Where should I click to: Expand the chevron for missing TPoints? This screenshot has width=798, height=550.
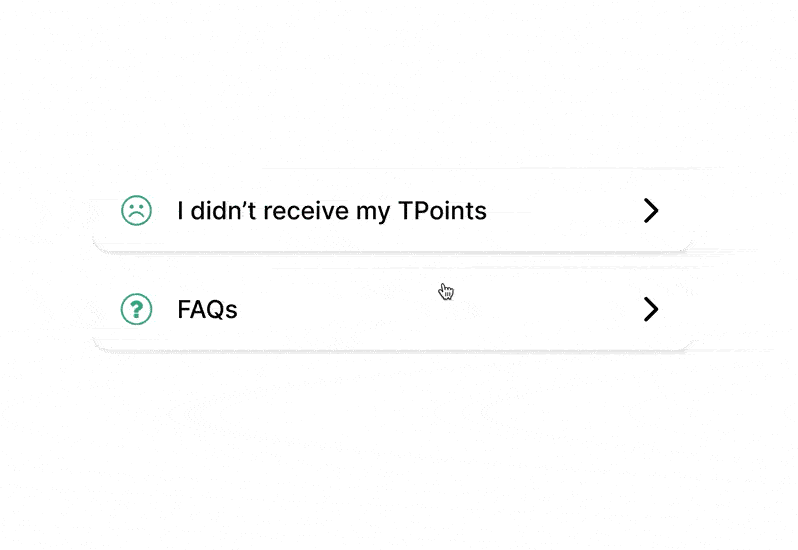point(651,211)
